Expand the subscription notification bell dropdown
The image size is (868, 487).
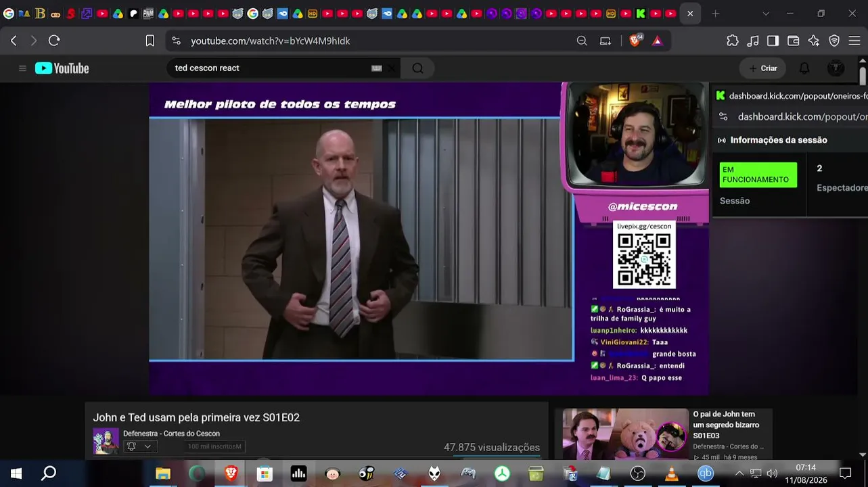tap(139, 446)
